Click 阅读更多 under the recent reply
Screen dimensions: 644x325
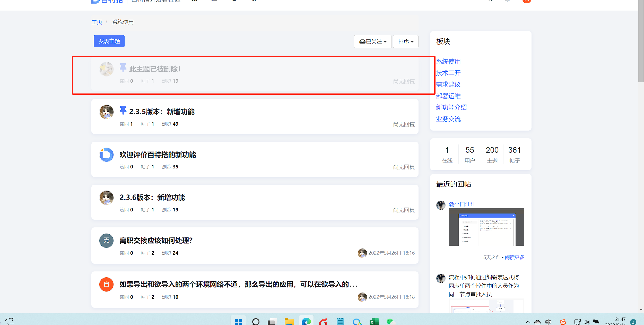point(514,257)
